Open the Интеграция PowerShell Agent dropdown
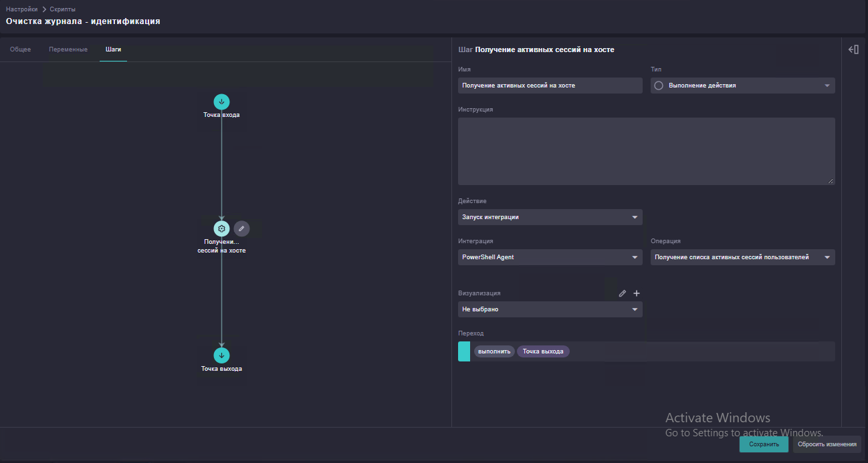 [x=550, y=257]
